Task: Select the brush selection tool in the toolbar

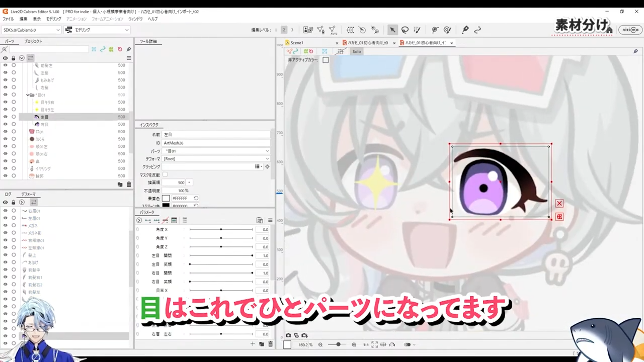Action: (418, 30)
